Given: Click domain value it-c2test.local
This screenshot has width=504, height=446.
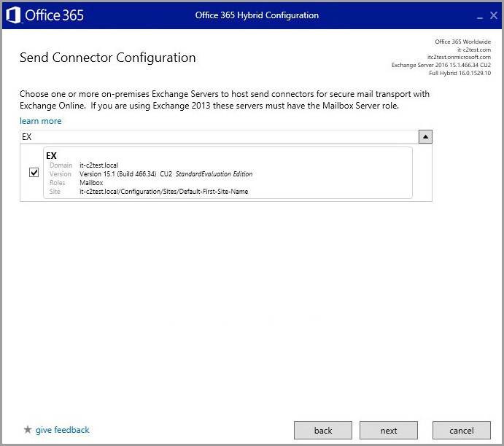Looking at the screenshot, I should click(x=98, y=165).
